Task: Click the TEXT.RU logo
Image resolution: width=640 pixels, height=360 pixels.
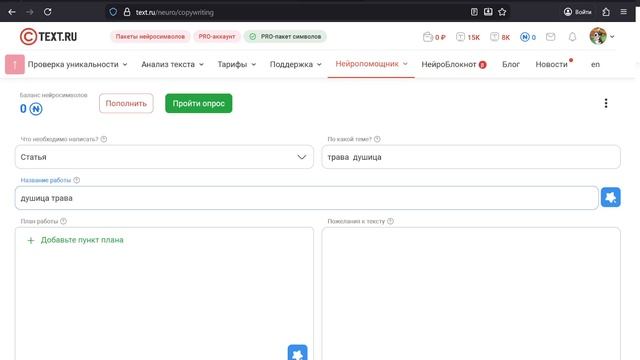Action: click(x=48, y=36)
